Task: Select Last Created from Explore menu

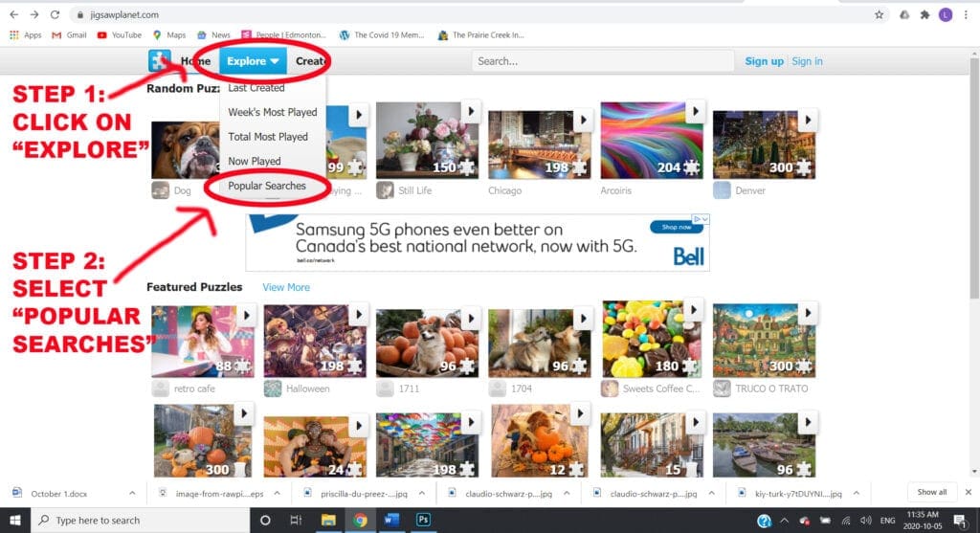Action: (256, 88)
